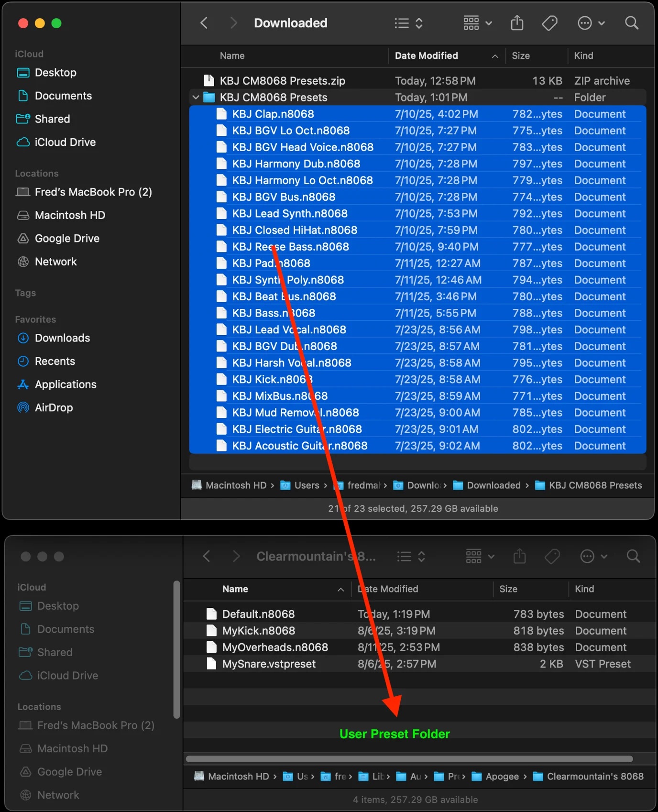Open Downloads favorite in upper sidebar
The image size is (658, 812).
click(x=53, y=338)
